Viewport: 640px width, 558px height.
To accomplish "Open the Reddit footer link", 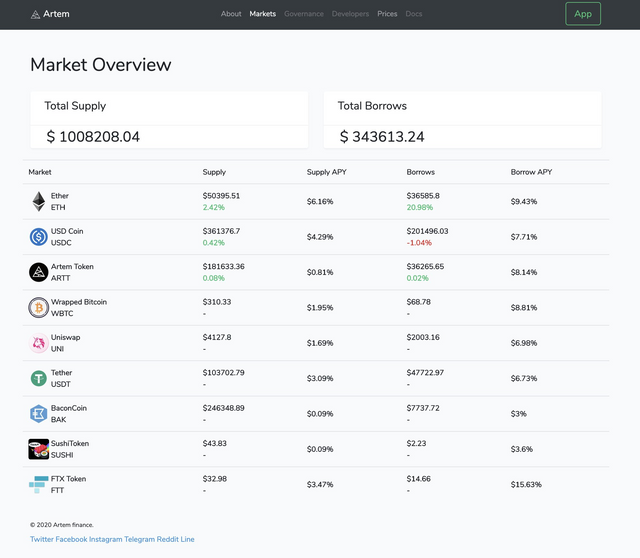I will (168, 539).
